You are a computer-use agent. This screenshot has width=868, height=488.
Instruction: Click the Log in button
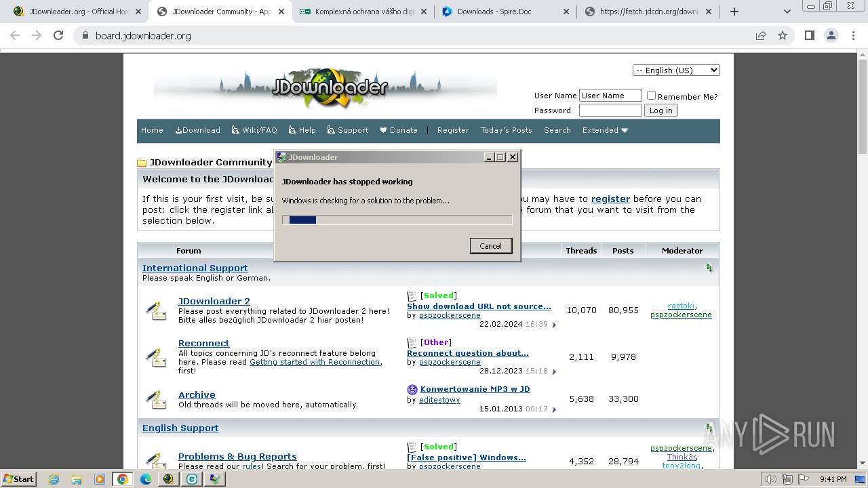coord(660,110)
